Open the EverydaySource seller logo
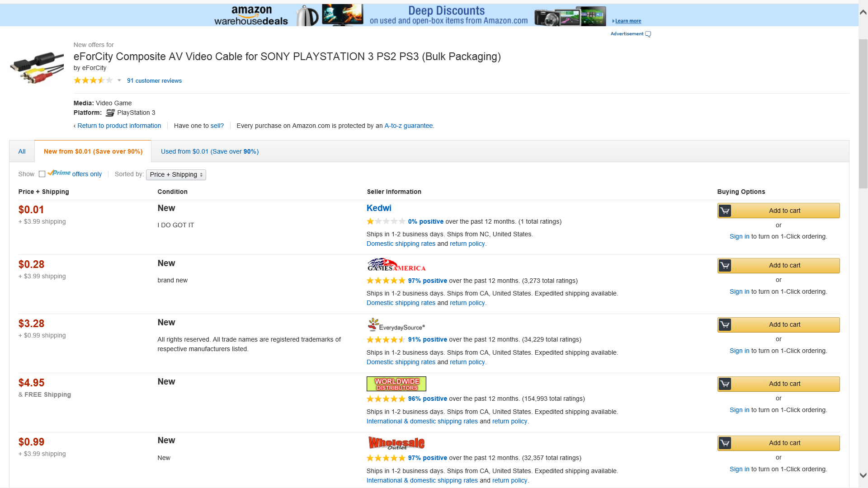 click(396, 324)
